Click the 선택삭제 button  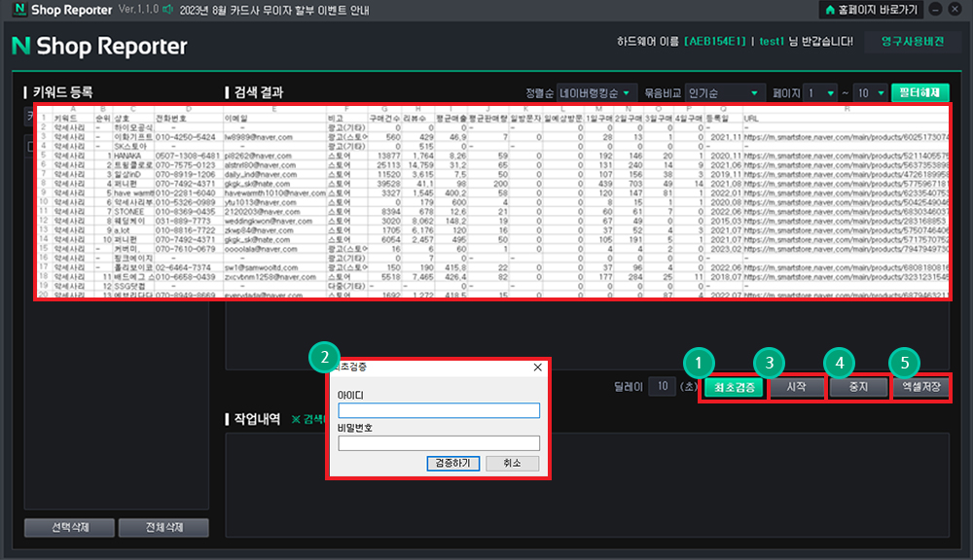click(x=69, y=528)
